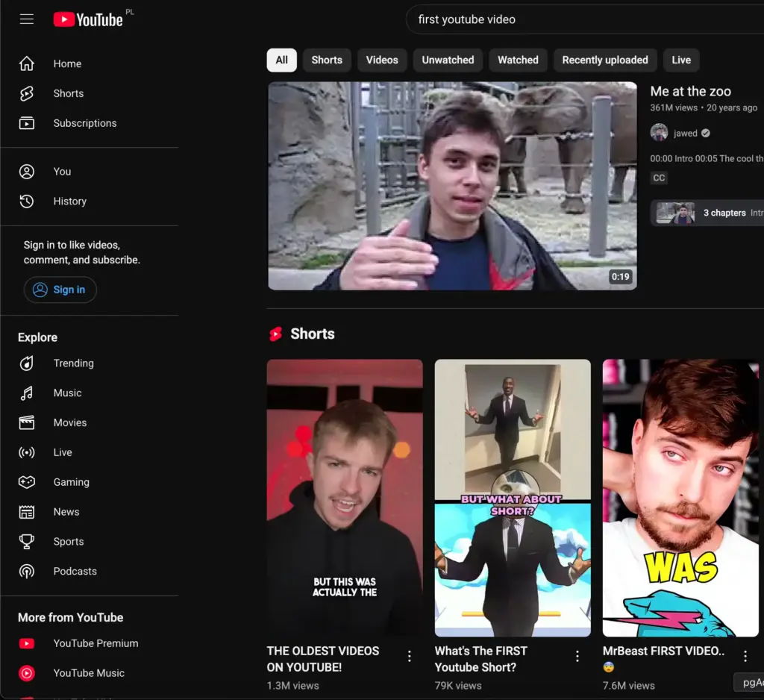
Task: Open What's The FIRST Youtube Short title
Action: pos(481,659)
